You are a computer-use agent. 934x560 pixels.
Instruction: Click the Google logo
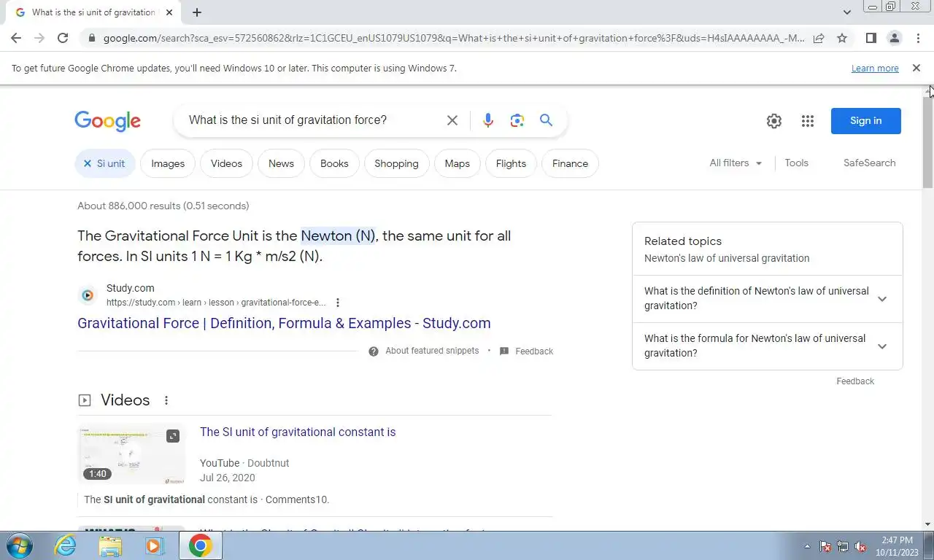pos(107,121)
